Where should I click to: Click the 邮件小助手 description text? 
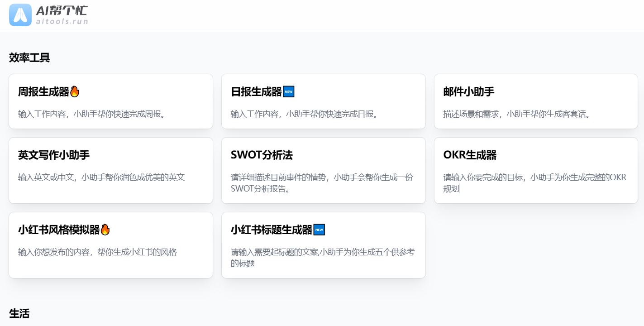[x=516, y=114]
